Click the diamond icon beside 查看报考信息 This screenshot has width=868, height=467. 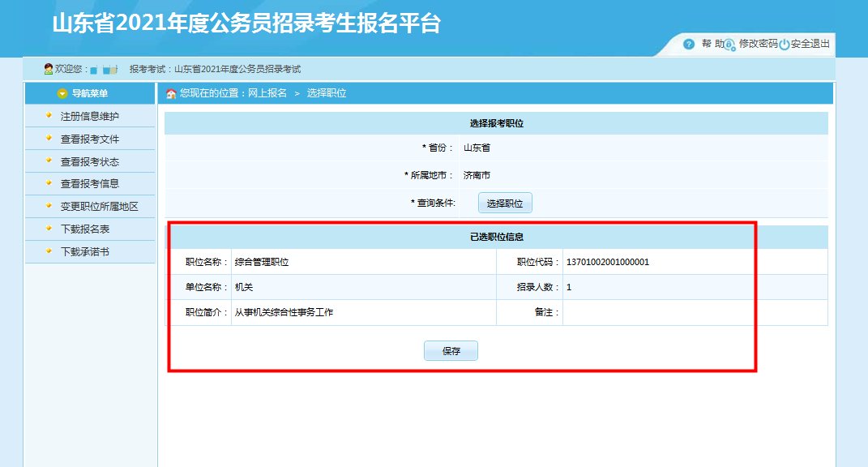pos(49,184)
